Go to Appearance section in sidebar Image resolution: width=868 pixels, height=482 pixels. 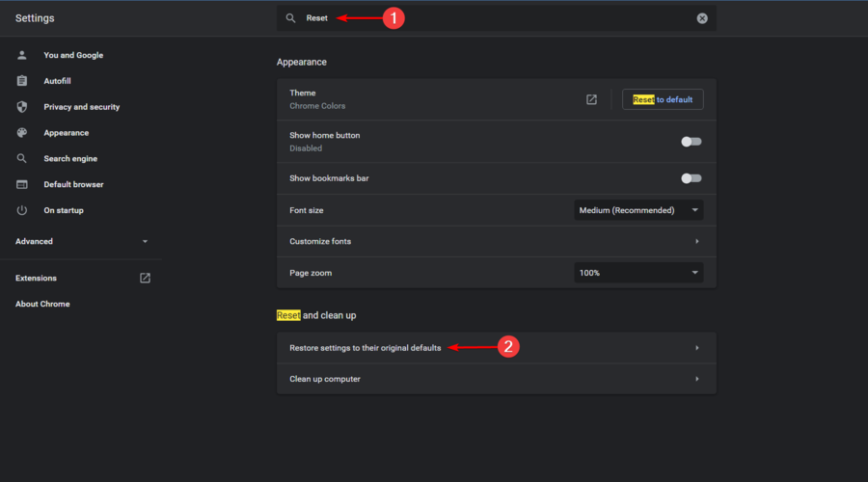pos(66,133)
